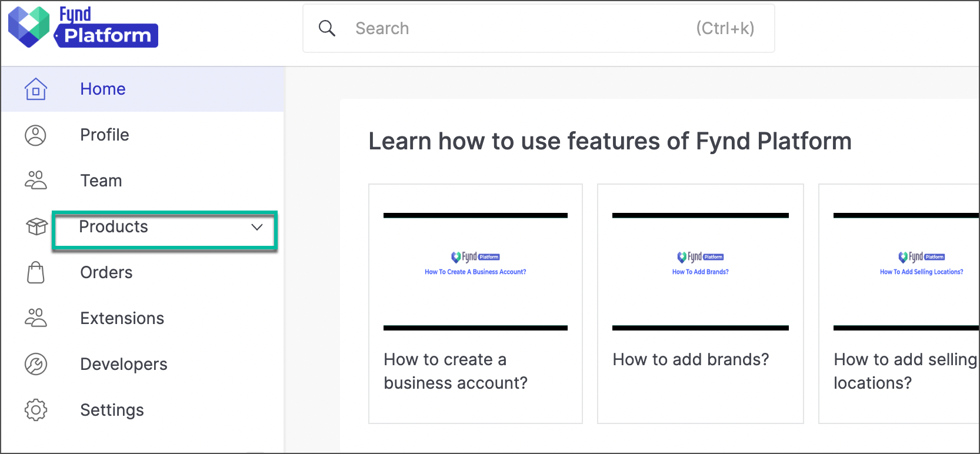Click 'How to add brands?' card title
This screenshot has height=454, width=980.
691,359
